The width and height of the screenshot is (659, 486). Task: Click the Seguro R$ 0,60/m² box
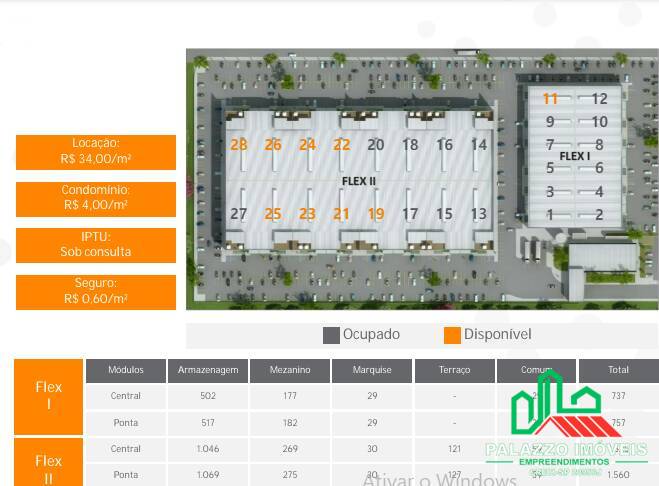click(96, 292)
